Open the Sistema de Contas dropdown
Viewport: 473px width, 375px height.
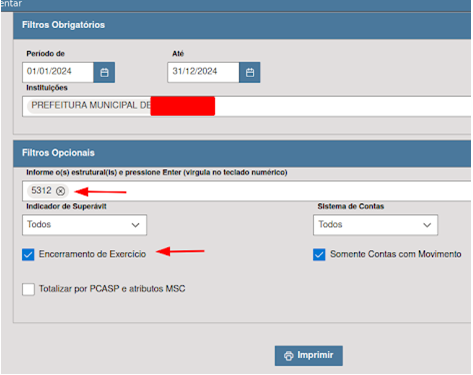click(x=375, y=225)
